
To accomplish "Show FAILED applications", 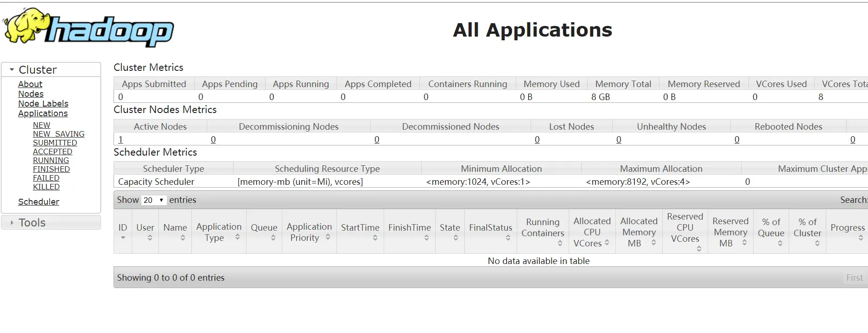I will pos(46,178).
